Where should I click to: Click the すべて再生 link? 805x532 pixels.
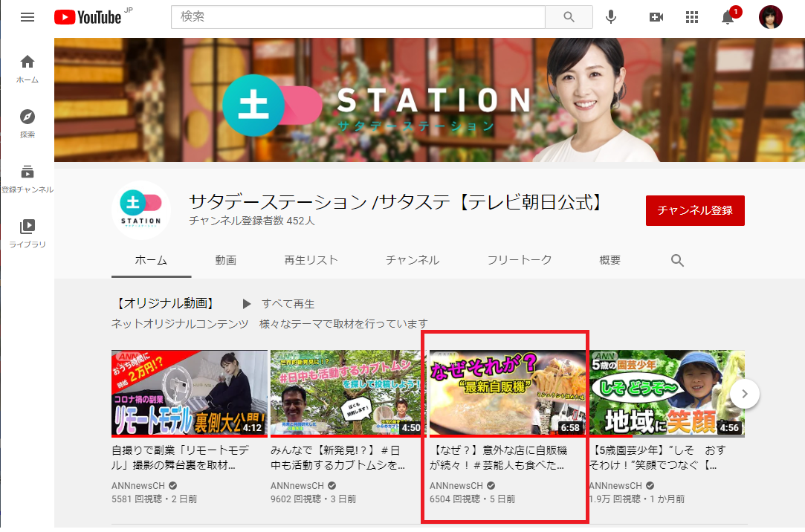(x=288, y=304)
